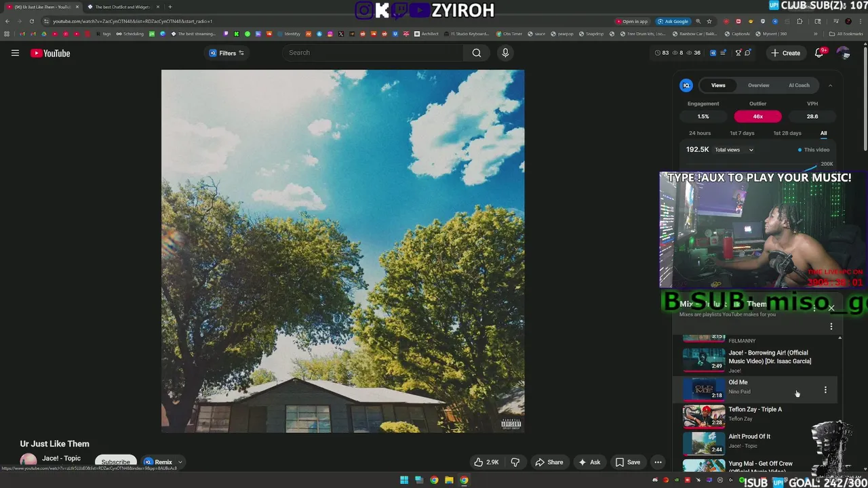Select the All time range

[x=823, y=133]
